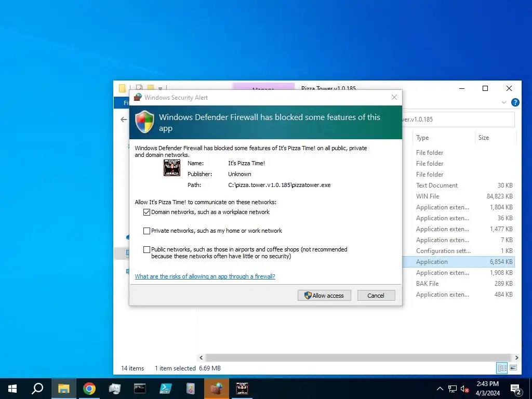Click the firewall shield icon in banner

point(145,122)
